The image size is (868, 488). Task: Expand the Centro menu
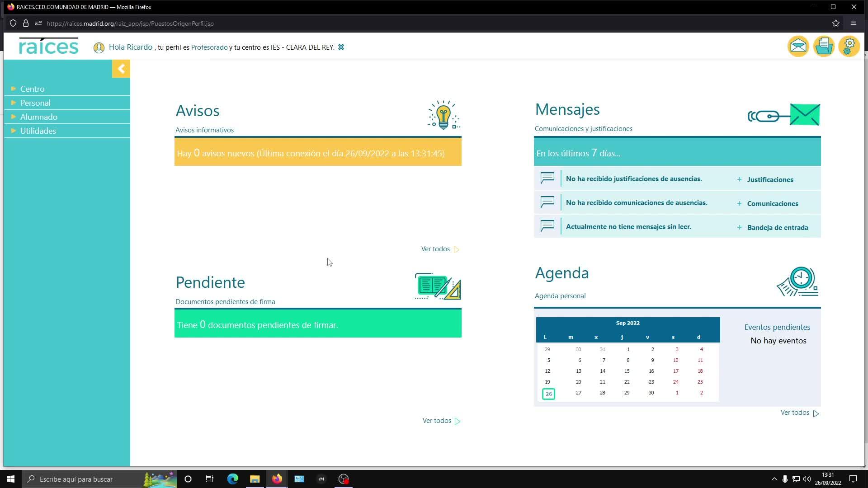(33, 89)
